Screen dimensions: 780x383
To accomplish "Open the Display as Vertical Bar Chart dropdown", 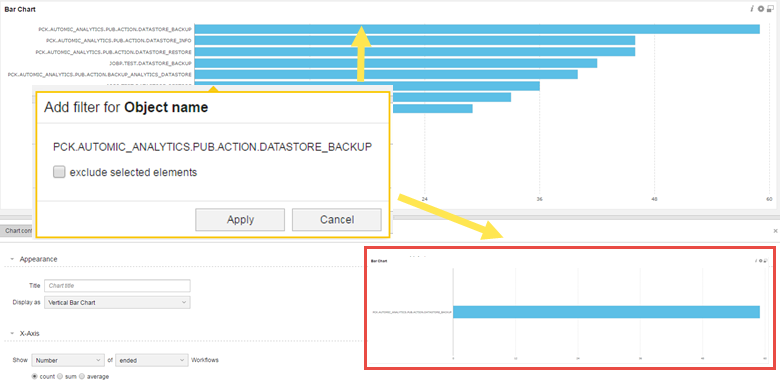I will (117, 302).
